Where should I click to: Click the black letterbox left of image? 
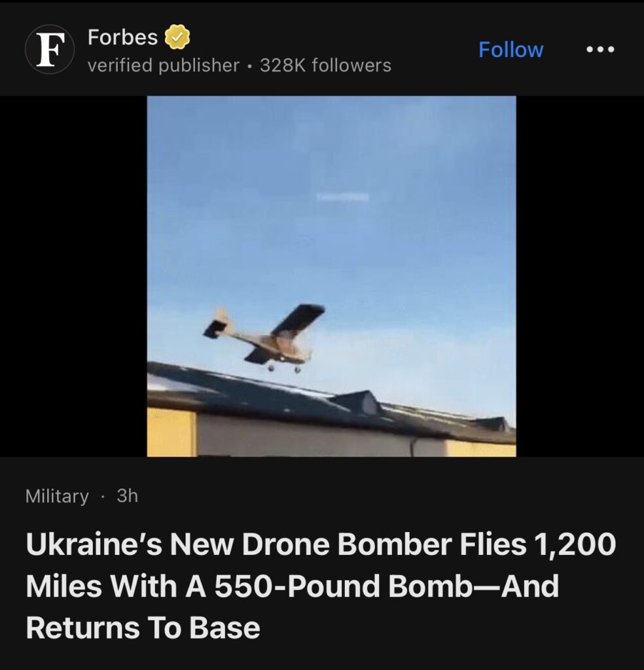[x=73, y=276]
